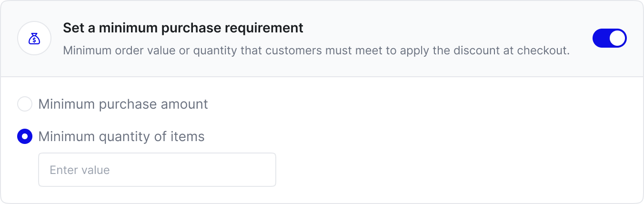Click the "Set a minimum purchase requirement" heading
The width and height of the screenshot is (644, 204).
pos(183,28)
